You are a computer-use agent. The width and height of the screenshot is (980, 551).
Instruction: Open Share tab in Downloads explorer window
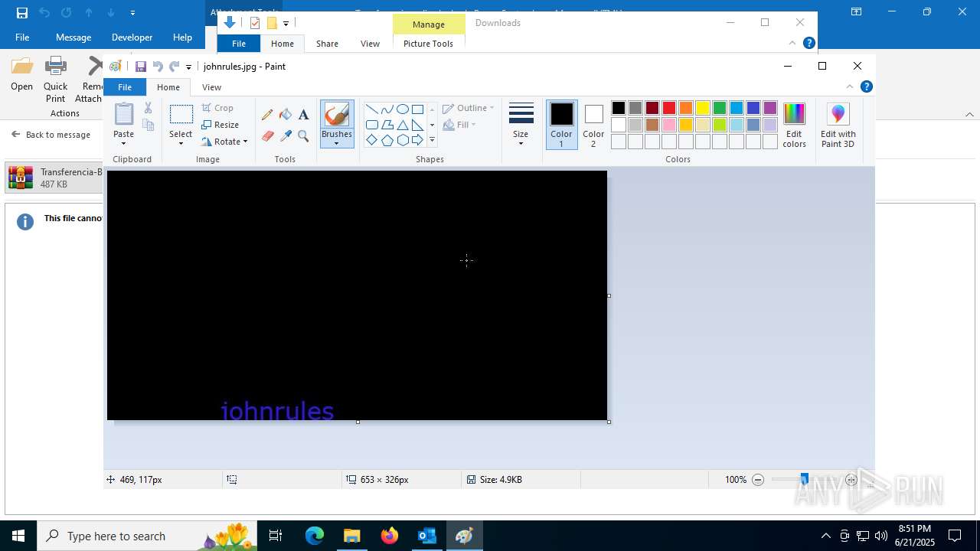tap(327, 44)
